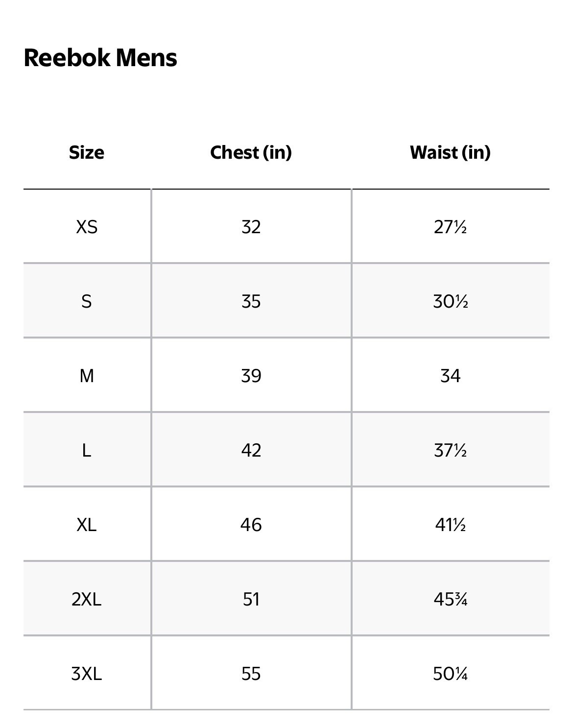573x728 pixels.
Task: Click the M size cell
Action: pyautogui.click(x=87, y=376)
